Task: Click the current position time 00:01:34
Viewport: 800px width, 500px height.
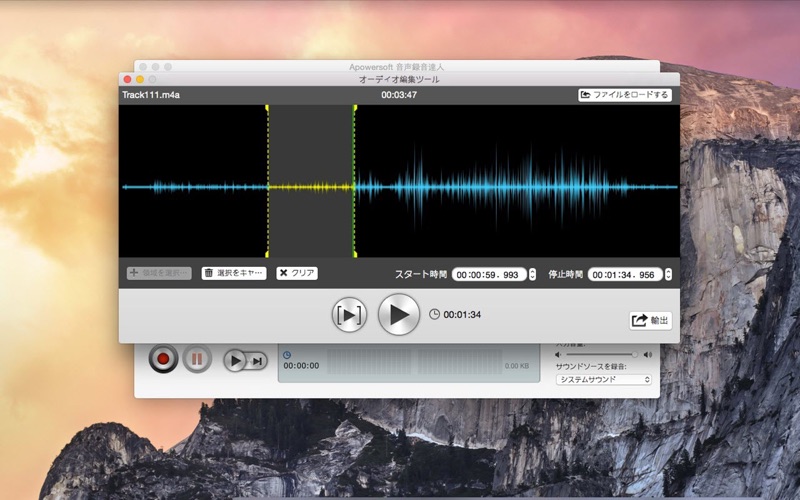Action: pyautogui.click(x=462, y=315)
